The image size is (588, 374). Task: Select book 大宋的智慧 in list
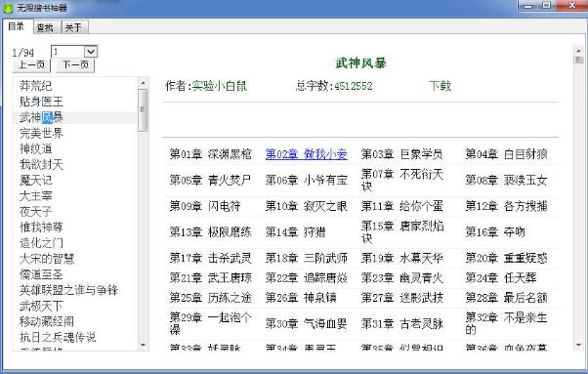[x=47, y=259]
